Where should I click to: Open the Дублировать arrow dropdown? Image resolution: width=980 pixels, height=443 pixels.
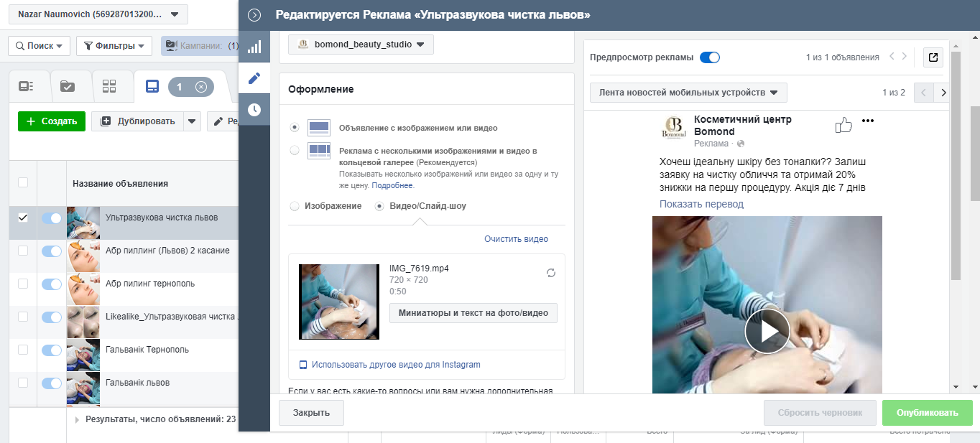192,121
